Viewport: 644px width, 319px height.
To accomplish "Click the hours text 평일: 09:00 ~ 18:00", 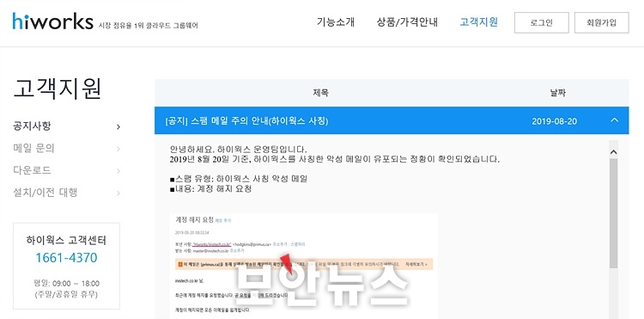I will point(66,284).
